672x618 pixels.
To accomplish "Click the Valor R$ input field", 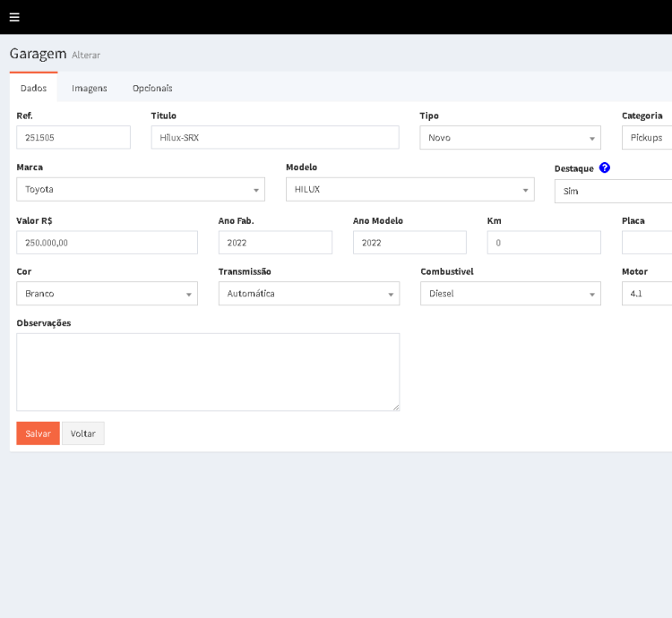I will coord(107,243).
